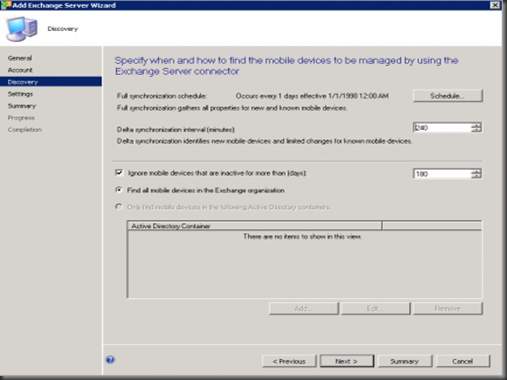Click the inactive days value field
The image size is (507, 380).
[x=442, y=174]
